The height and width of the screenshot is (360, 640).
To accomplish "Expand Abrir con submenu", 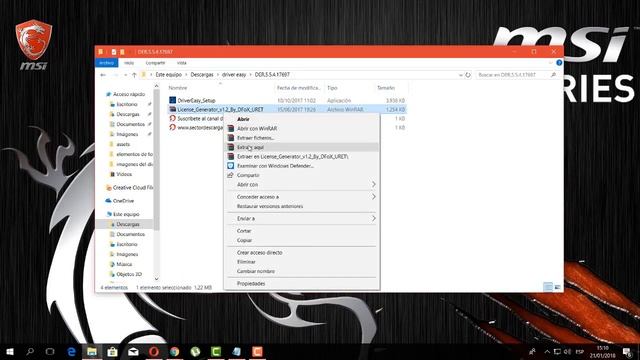I will pos(302,184).
